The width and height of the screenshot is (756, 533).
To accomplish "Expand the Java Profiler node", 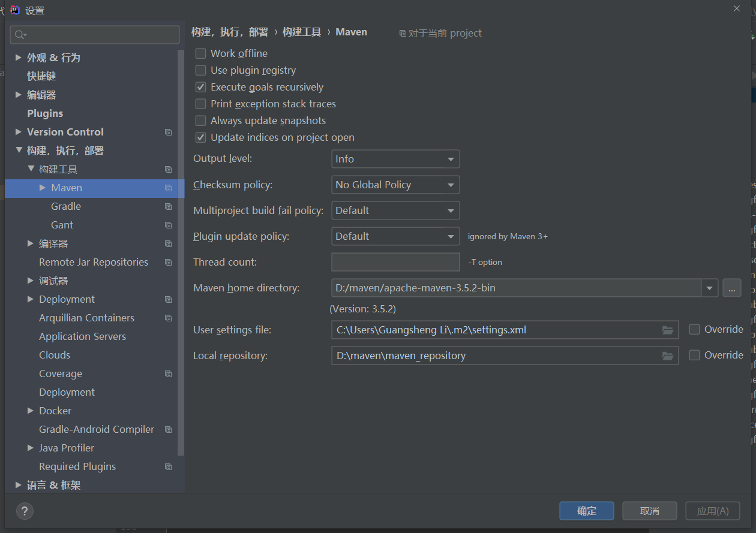I will coord(31,448).
